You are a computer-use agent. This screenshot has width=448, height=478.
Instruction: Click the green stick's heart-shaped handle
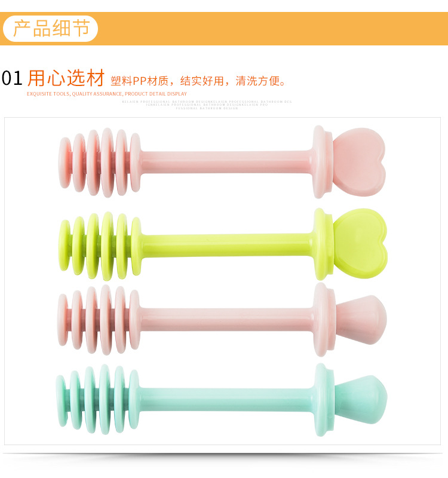(360, 243)
